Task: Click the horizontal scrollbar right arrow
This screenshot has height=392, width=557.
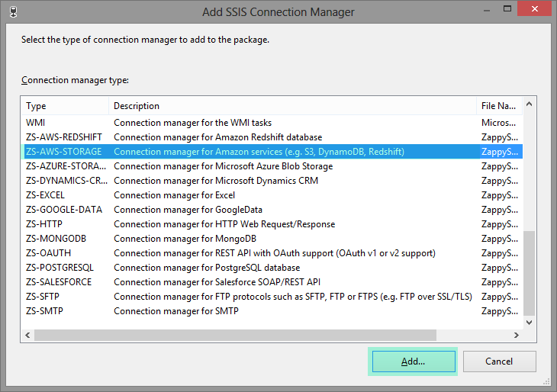Action: (x=517, y=335)
